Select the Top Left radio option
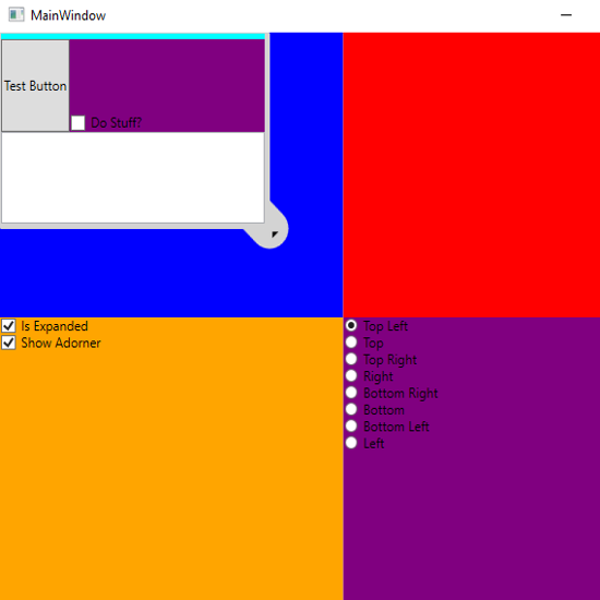 coord(351,326)
